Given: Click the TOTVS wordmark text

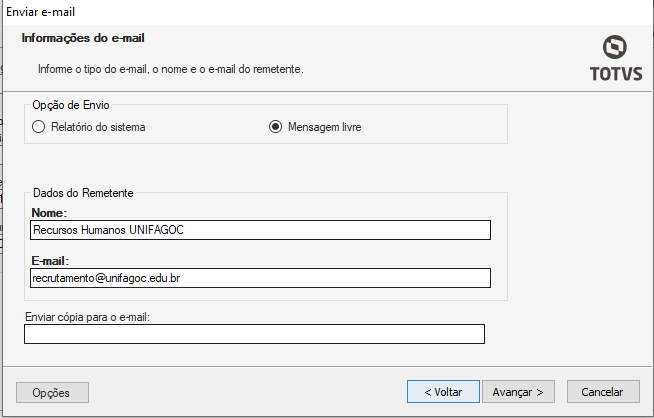Looking at the screenshot, I should pyautogui.click(x=615, y=75).
